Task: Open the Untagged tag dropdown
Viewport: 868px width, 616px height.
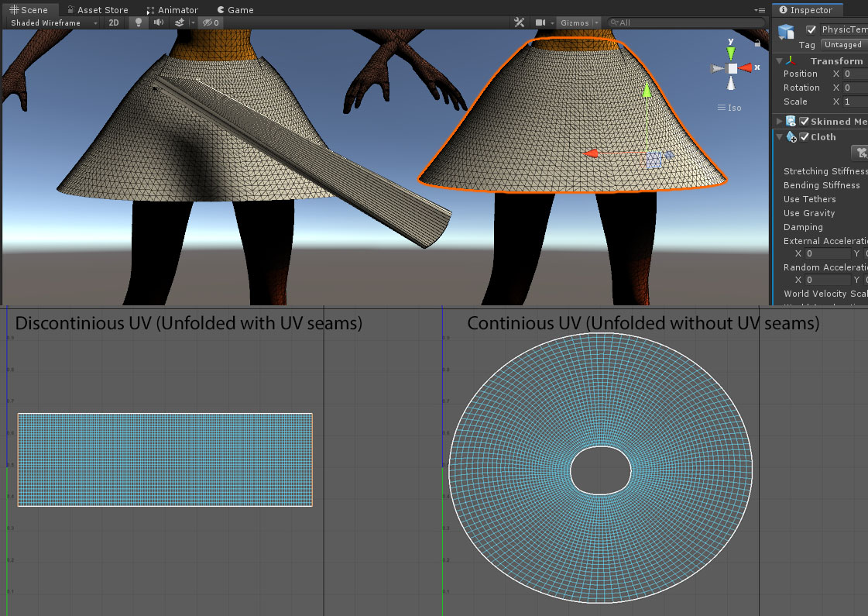Action: click(x=842, y=44)
